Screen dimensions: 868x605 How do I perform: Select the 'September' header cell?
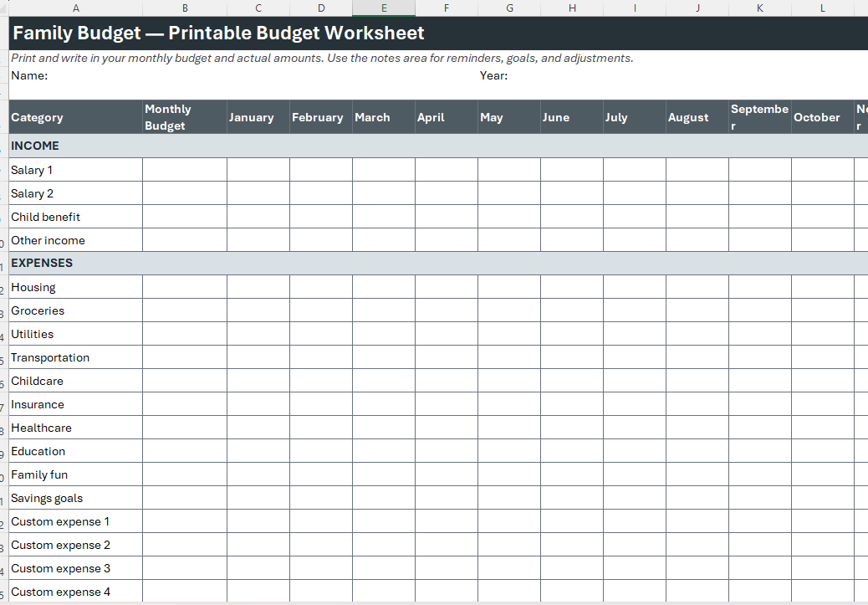coord(760,117)
